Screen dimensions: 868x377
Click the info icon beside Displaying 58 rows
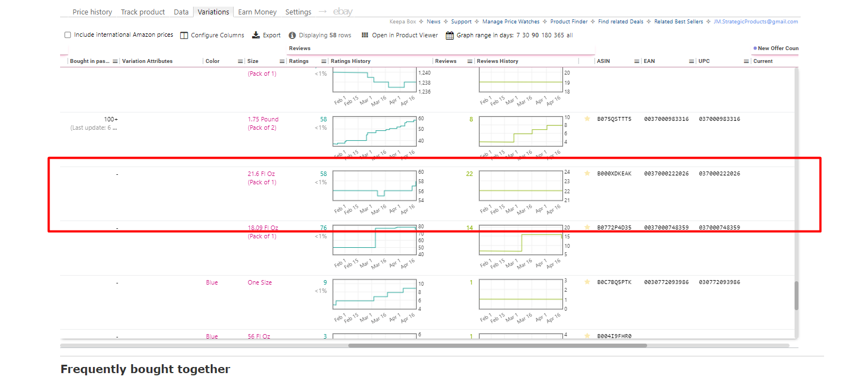click(x=293, y=35)
